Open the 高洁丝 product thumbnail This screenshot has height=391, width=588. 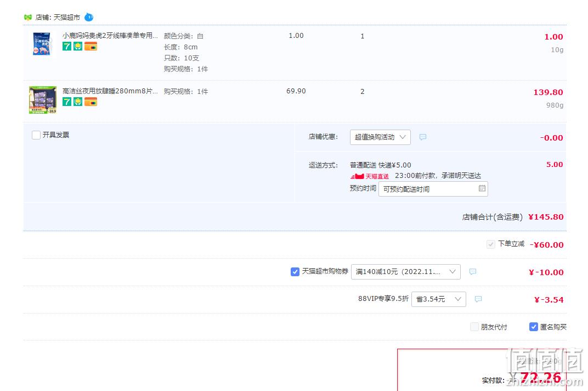[43, 99]
